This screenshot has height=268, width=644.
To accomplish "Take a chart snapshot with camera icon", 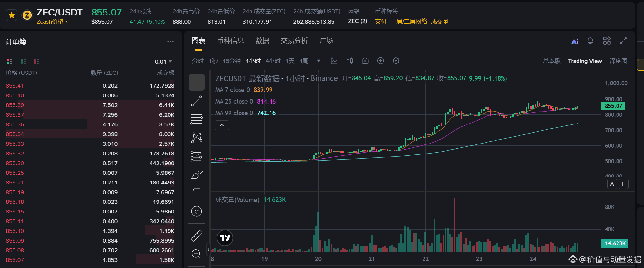I will (365, 61).
